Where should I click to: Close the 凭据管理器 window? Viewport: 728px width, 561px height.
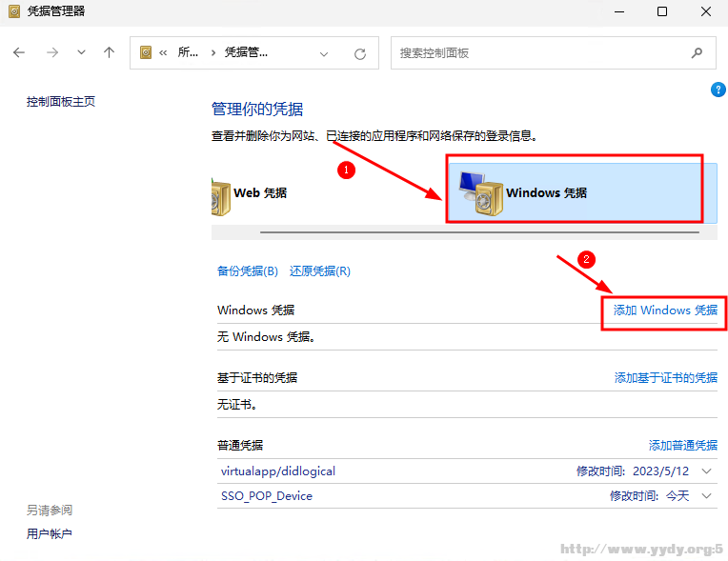pos(706,11)
